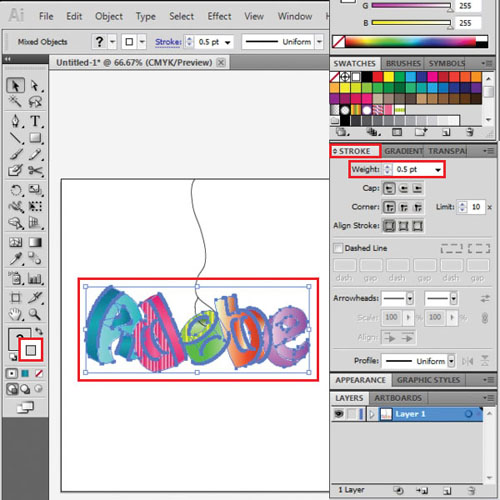Viewport: 500px width, 500px height.
Task: Click the Swap Fill and Stroke arrow
Action: coord(39,331)
